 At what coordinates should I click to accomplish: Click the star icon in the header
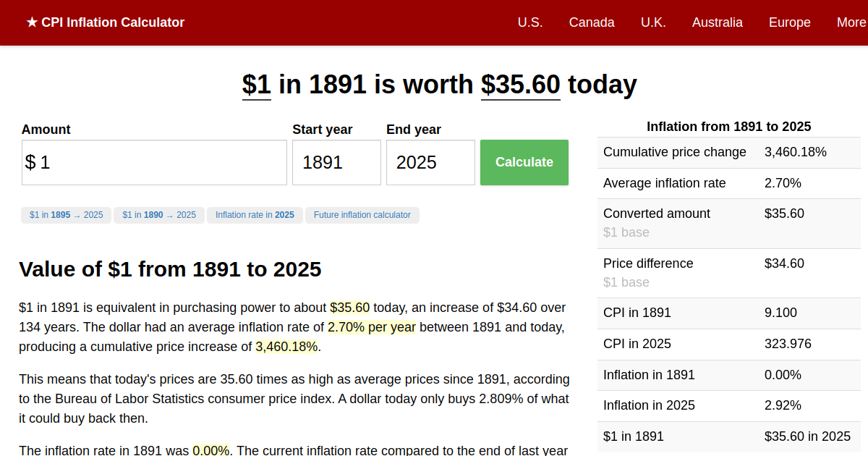coord(30,22)
